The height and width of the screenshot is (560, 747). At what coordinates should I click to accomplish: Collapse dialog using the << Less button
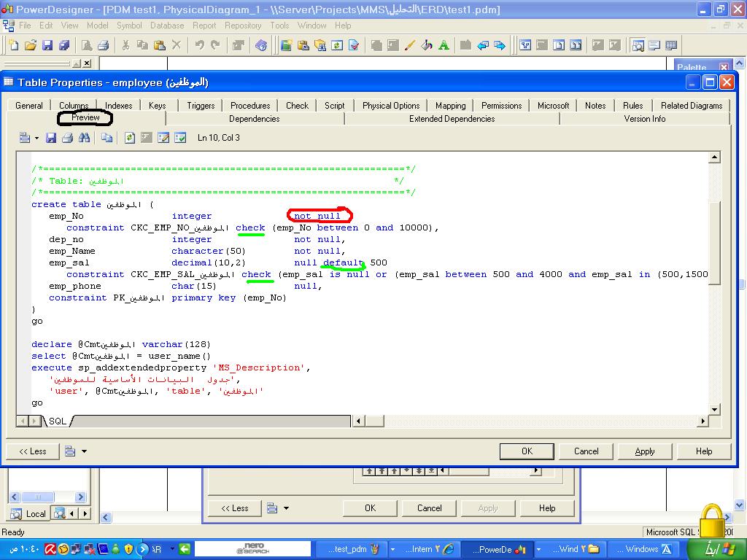[33, 451]
